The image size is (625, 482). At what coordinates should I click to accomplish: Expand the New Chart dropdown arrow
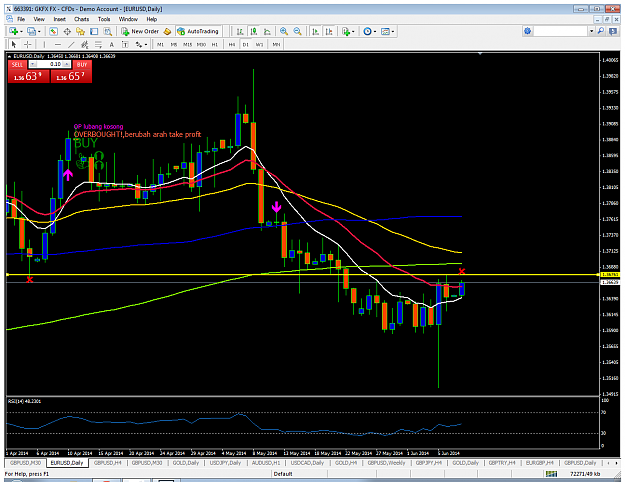21,31
